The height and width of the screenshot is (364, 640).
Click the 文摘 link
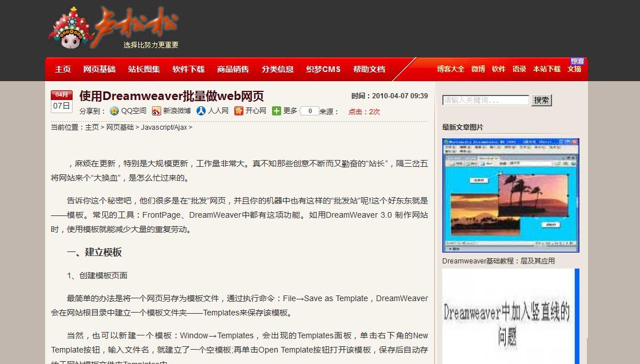574,69
